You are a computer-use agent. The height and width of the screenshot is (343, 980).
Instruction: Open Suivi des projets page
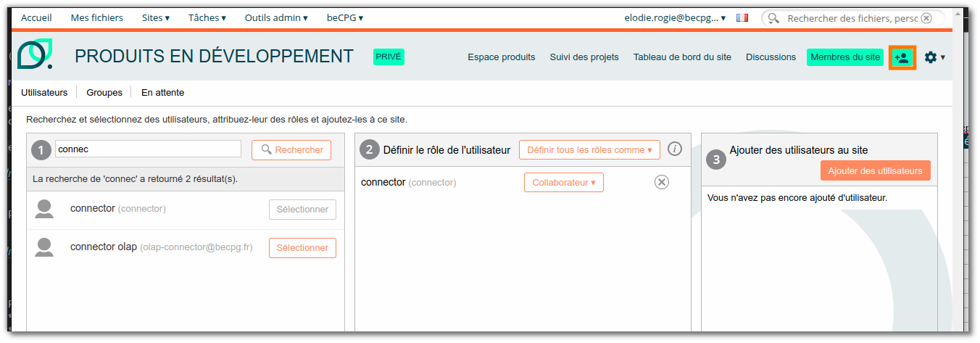coord(584,57)
